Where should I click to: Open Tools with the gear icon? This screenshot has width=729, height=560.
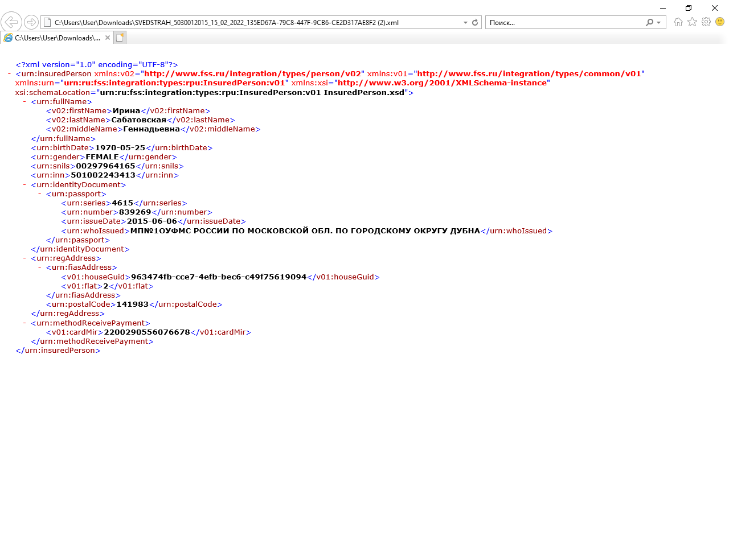[x=706, y=22]
